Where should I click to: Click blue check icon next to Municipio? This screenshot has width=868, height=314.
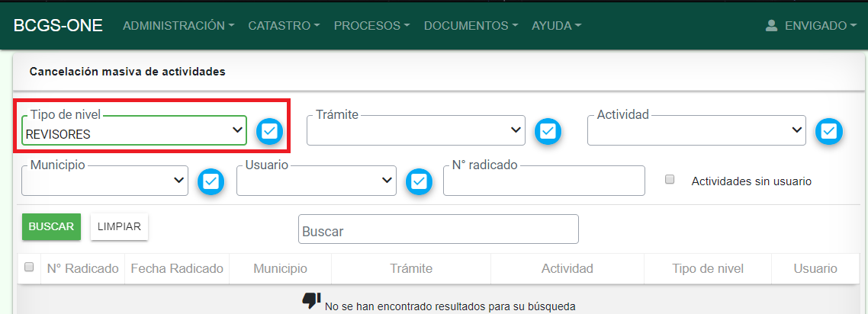point(211,181)
